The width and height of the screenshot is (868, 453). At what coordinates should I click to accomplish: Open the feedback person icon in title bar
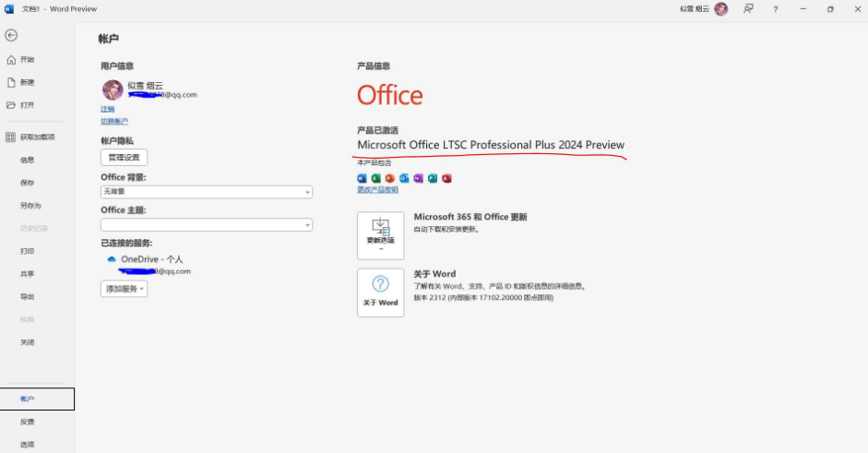point(748,9)
